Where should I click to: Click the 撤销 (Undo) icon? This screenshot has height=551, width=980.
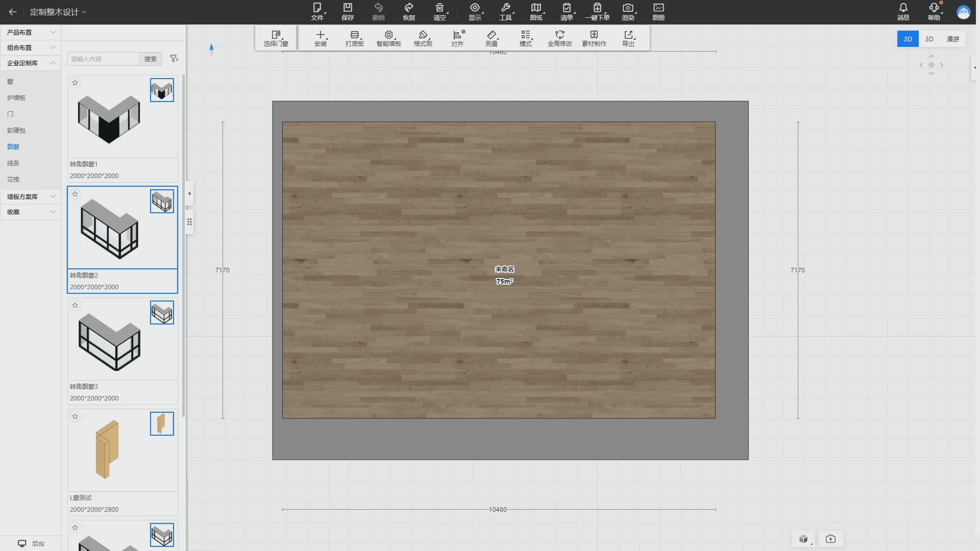point(378,11)
